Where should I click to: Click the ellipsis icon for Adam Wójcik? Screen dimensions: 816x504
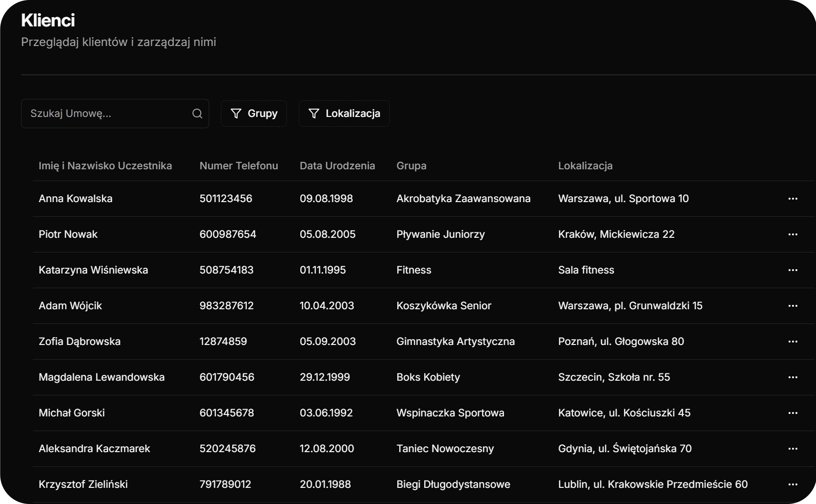click(792, 306)
